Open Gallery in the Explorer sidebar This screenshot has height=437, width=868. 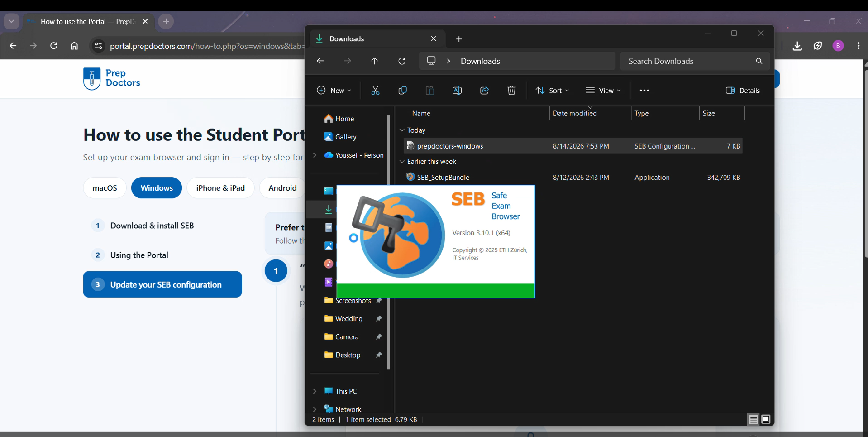tap(340, 137)
